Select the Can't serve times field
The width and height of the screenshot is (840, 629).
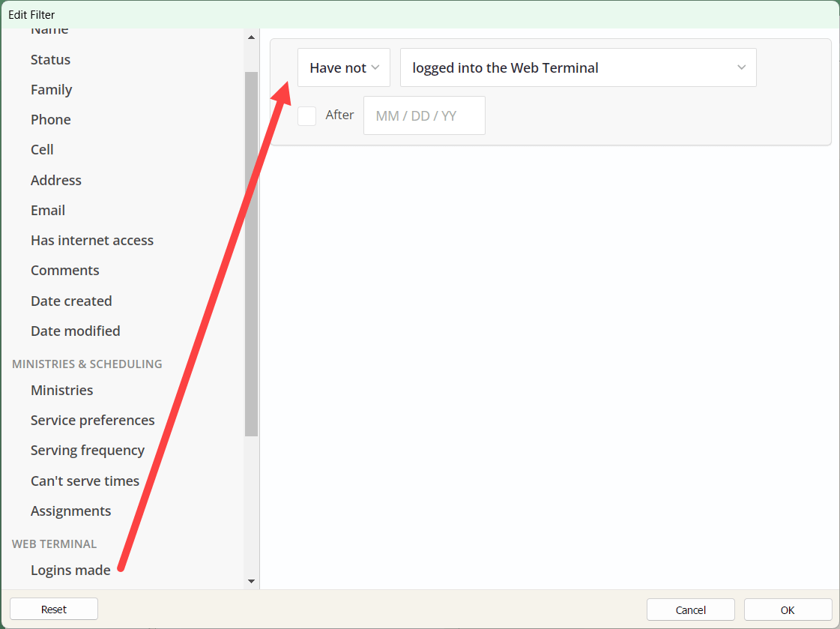pos(85,481)
